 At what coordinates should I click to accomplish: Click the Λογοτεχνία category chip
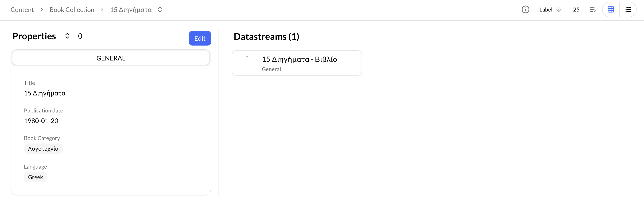[43, 148]
